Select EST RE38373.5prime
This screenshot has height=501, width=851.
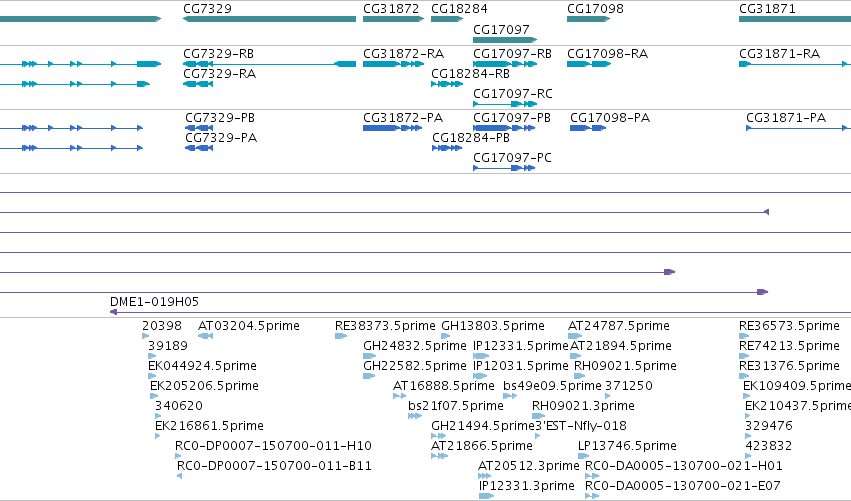341,336
